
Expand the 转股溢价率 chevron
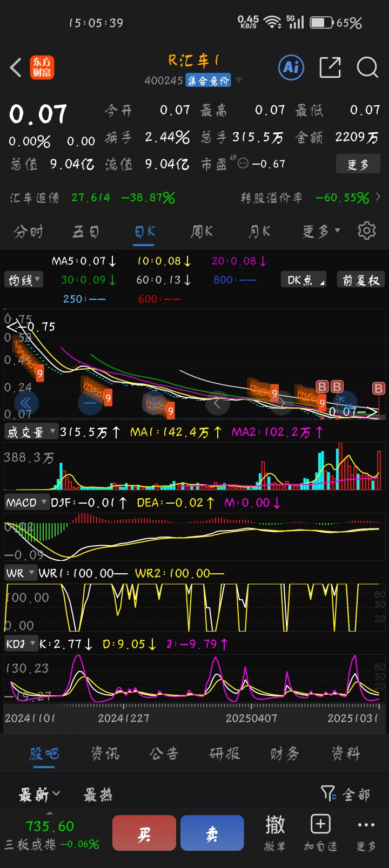coord(378,197)
